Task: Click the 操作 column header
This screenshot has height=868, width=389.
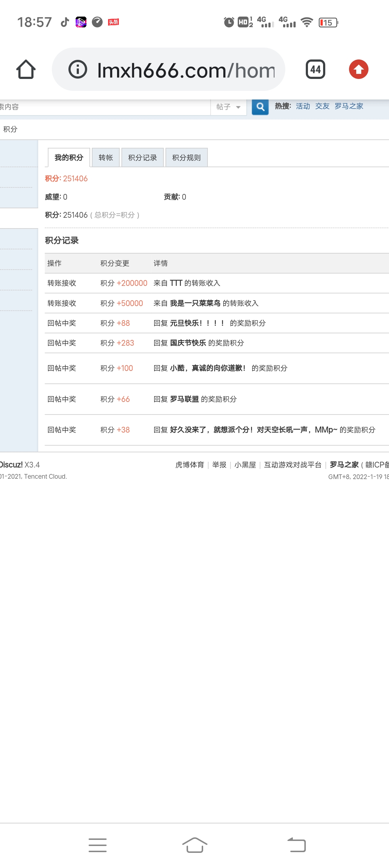Action: [x=54, y=263]
